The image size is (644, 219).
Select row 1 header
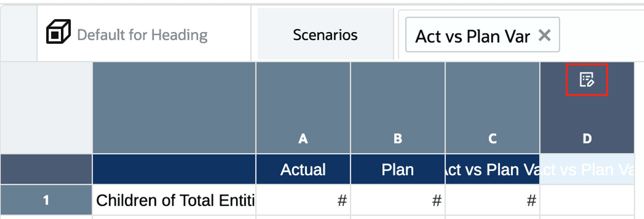[x=46, y=200]
